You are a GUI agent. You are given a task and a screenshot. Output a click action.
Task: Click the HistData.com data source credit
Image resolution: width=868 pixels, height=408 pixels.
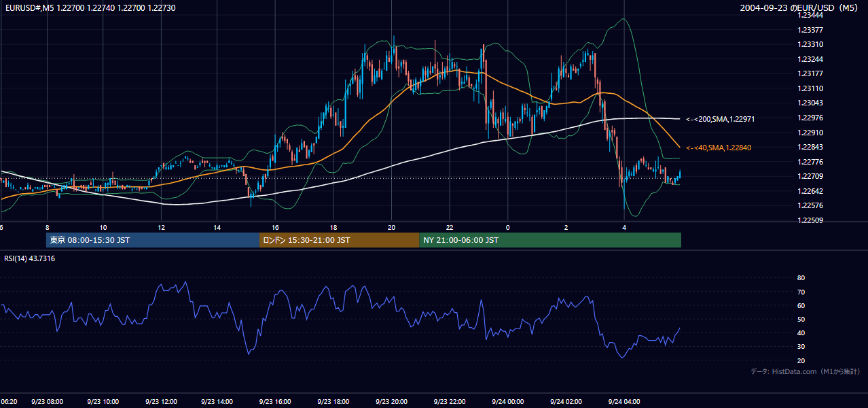(805, 371)
